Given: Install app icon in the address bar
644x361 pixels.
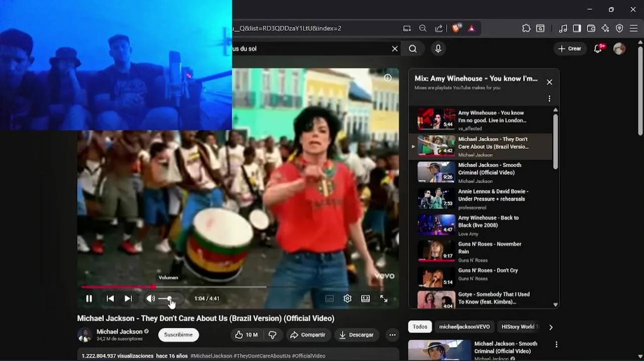Looking at the screenshot, I should [407, 29].
